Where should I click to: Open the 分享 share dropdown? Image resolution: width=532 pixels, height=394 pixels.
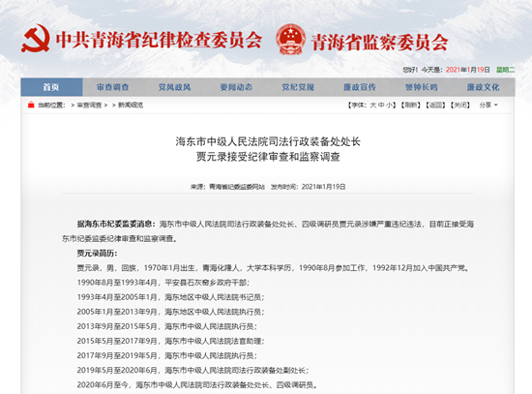pyautogui.click(x=488, y=105)
